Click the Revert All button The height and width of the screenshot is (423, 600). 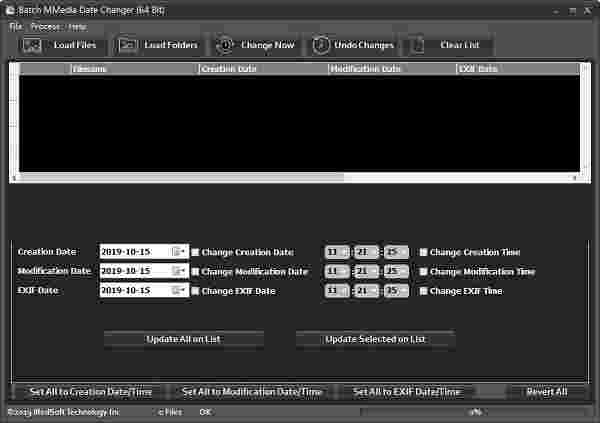pos(547,392)
